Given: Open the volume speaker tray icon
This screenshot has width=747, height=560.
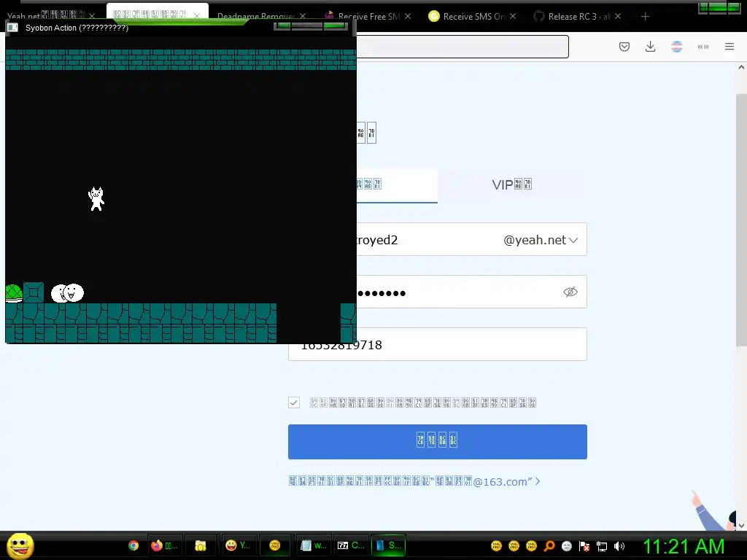Looking at the screenshot, I should (619, 546).
